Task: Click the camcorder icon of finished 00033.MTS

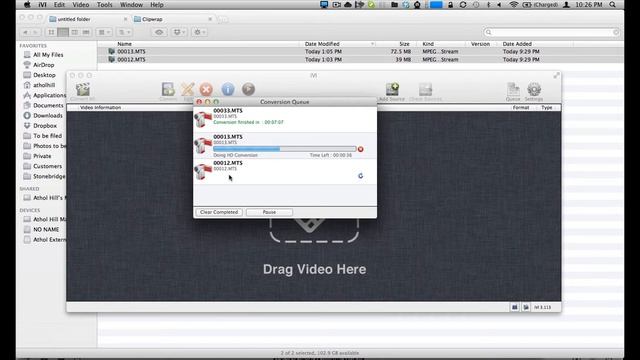Action: 202,119
